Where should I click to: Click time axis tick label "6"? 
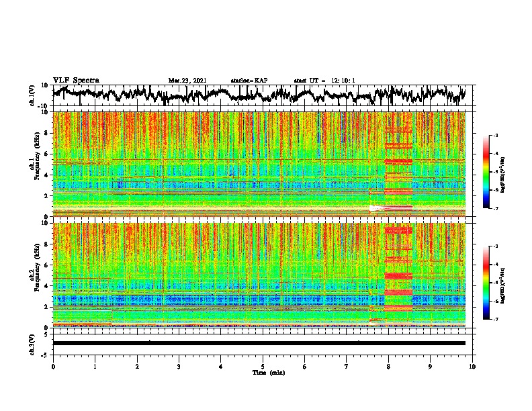pos(305,367)
